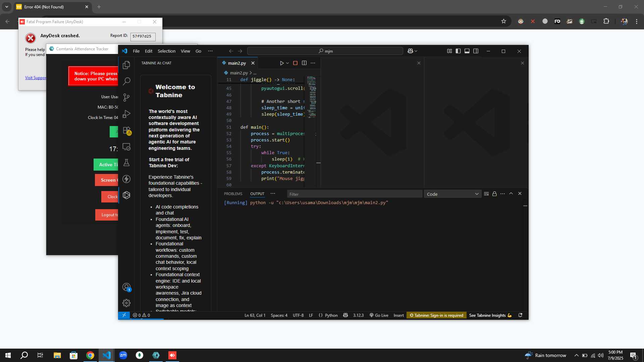Start Go Live server
Viewport: 644px width, 362px height.
[379, 315]
